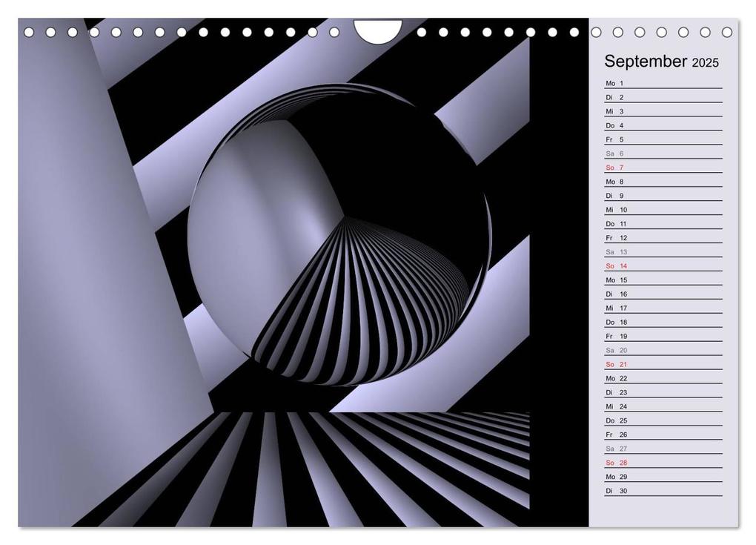This screenshot has width=756, height=545.
Task: Click the Mi 24 date row
Action: point(663,406)
